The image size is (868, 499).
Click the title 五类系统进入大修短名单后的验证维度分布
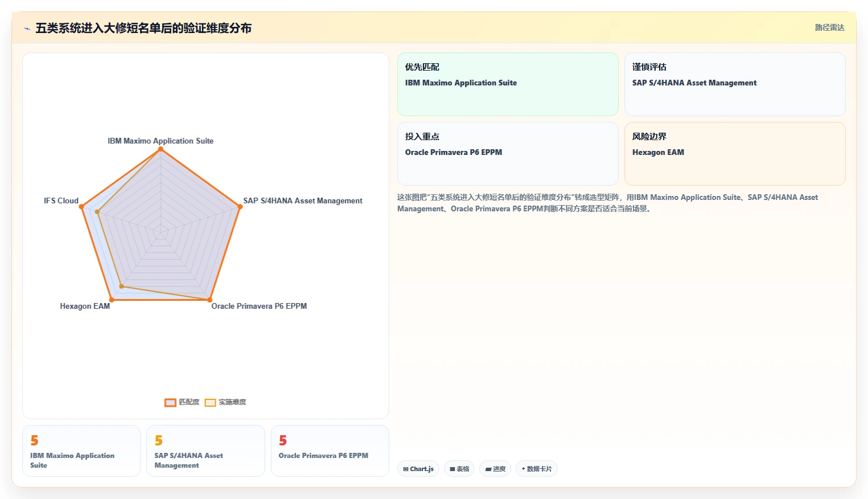click(143, 28)
